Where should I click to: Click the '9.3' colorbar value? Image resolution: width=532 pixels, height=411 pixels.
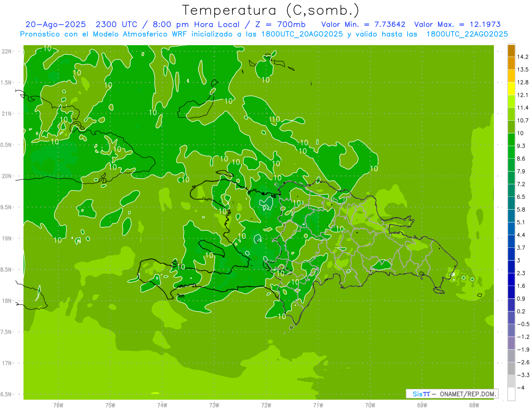(x=521, y=146)
